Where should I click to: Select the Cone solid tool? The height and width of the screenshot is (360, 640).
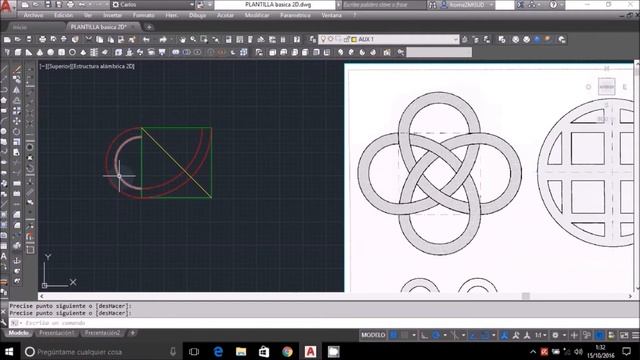tap(40, 52)
